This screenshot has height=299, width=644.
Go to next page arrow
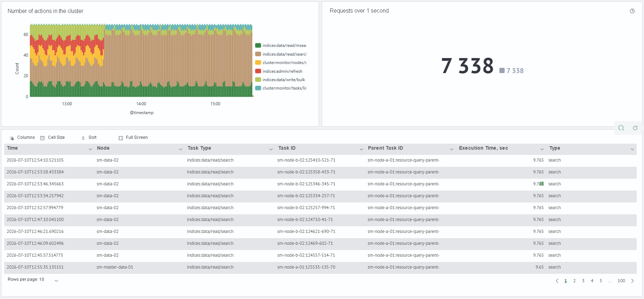click(x=632, y=281)
